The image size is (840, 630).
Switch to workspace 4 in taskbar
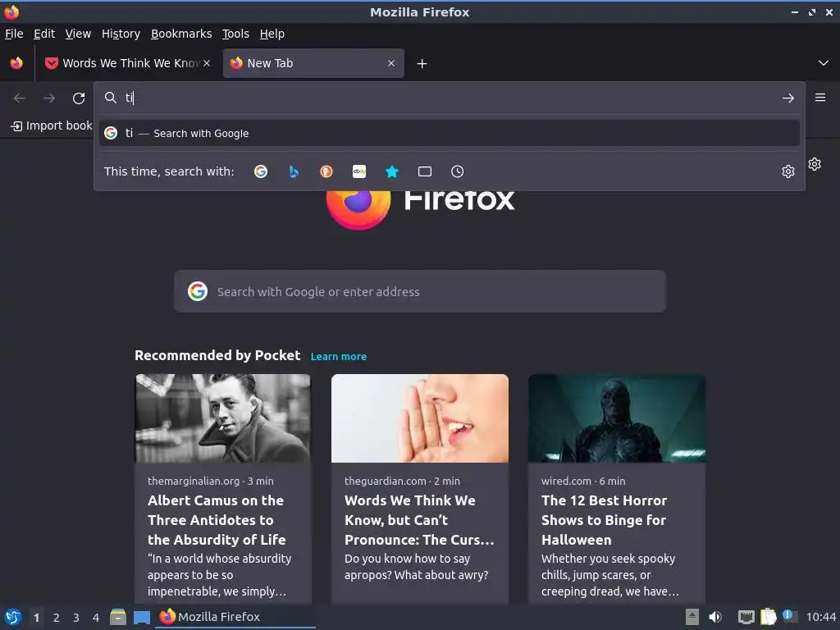[x=96, y=618]
